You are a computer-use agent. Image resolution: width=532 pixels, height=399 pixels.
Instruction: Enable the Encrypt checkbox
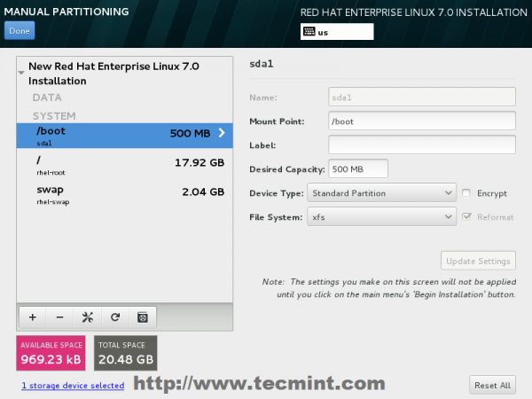pos(466,193)
